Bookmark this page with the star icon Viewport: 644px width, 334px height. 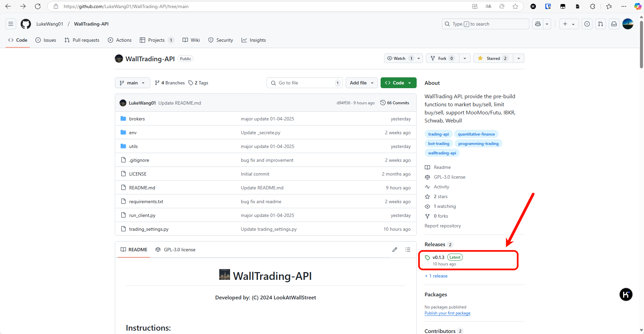(515, 6)
